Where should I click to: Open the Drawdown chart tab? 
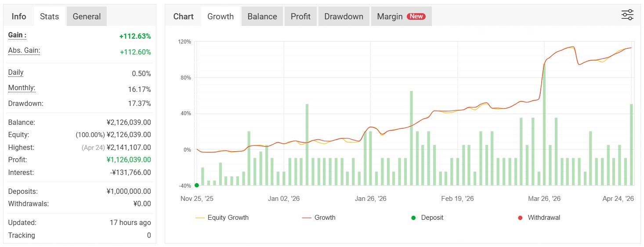pos(344,17)
